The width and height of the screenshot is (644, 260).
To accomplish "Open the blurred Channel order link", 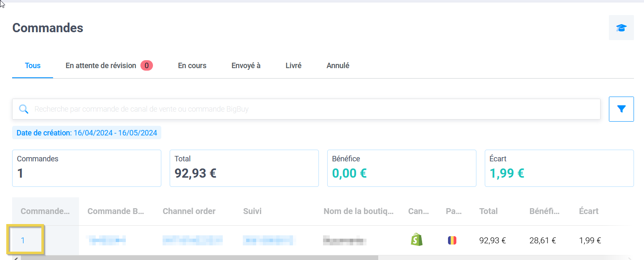I will coord(192,240).
